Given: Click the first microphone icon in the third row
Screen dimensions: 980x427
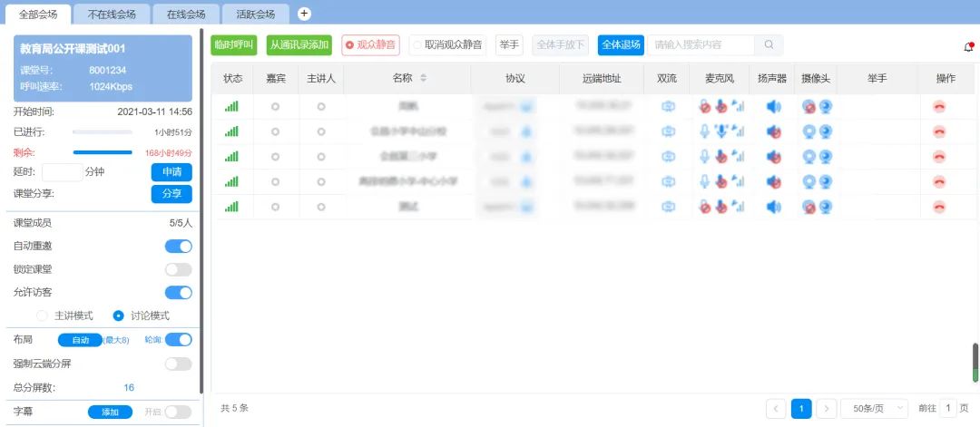Looking at the screenshot, I should pyautogui.click(x=705, y=157).
